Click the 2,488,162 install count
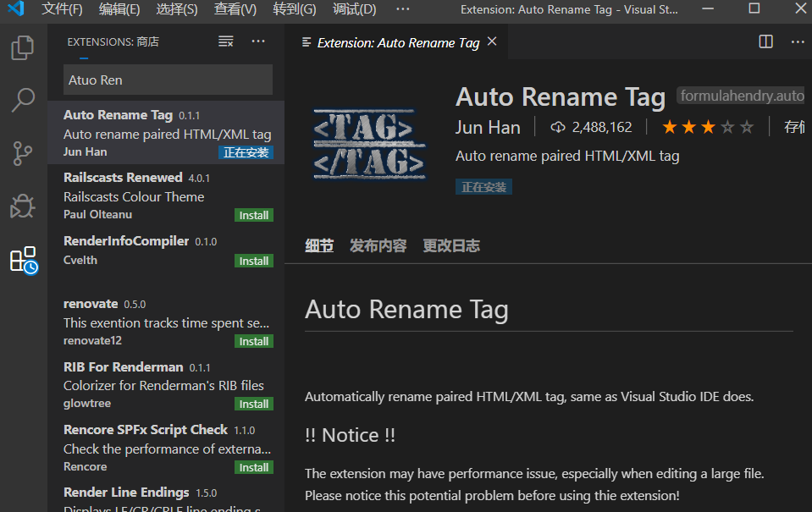812x512 pixels. [x=602, y=127]
